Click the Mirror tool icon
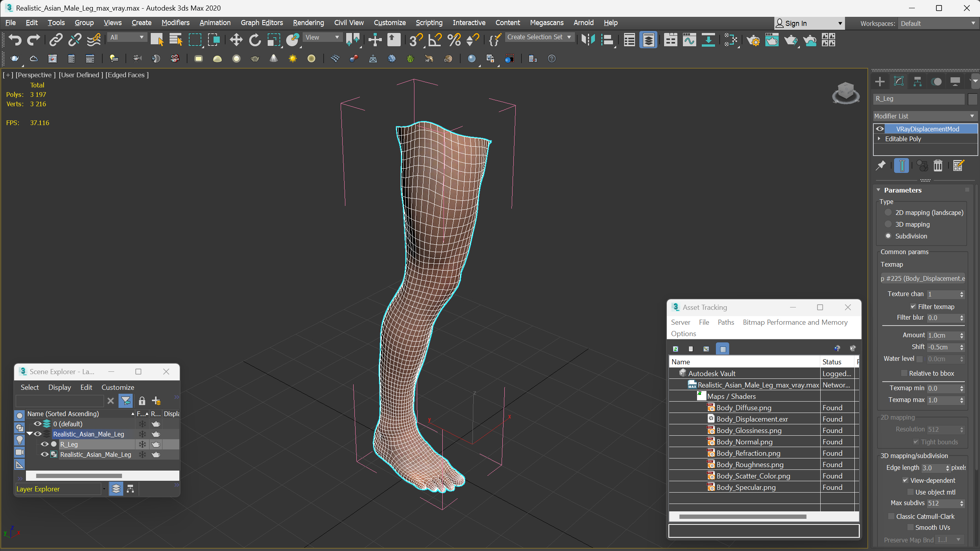980x551 pixels. tap(588, 40)
